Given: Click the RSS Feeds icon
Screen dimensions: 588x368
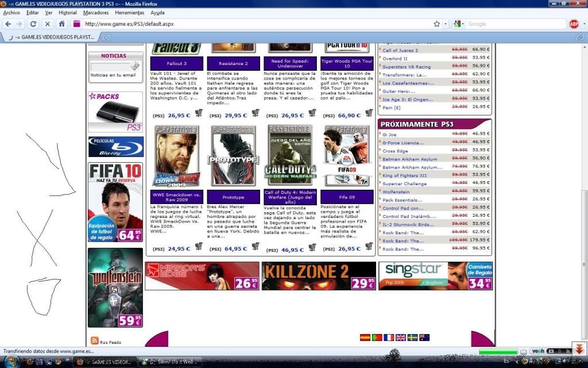Looking at the screenshot, I should pos(95,342).
